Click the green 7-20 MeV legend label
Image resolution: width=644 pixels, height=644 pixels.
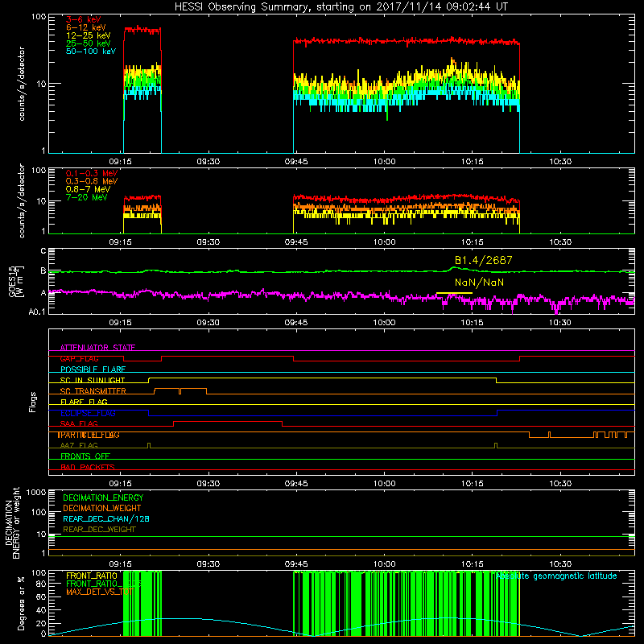click(x=87, y=197)
